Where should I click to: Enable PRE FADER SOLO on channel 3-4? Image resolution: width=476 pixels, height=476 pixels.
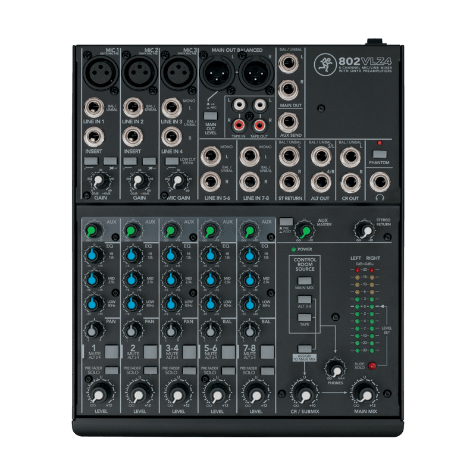click(189, 371)
